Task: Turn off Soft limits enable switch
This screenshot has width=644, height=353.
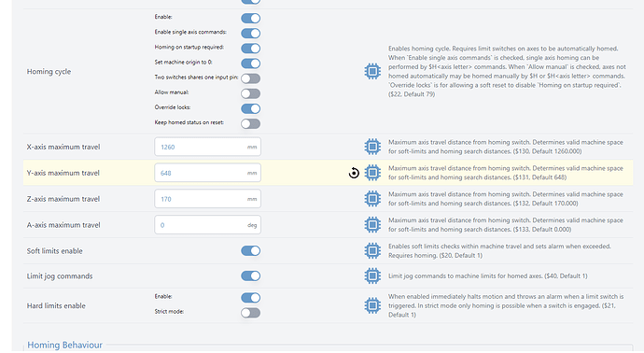Action: [x=250, y=250]
